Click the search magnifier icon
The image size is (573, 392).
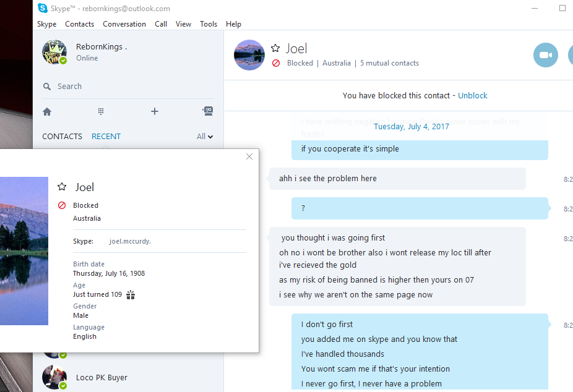tap(47, 87)
